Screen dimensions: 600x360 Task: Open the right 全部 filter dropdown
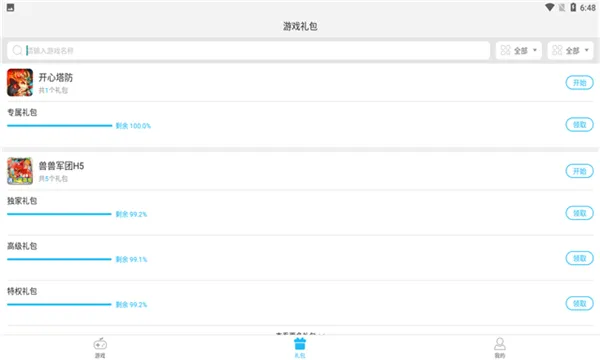pyautogui.click(x=570, y=50)
